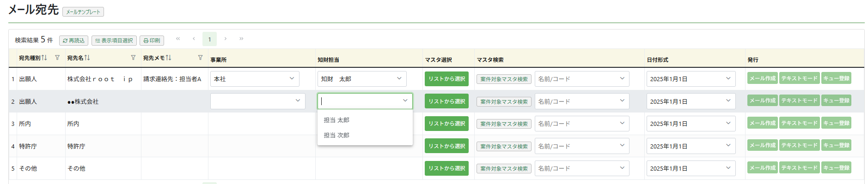Go to next page arrow

pos(226,39)
